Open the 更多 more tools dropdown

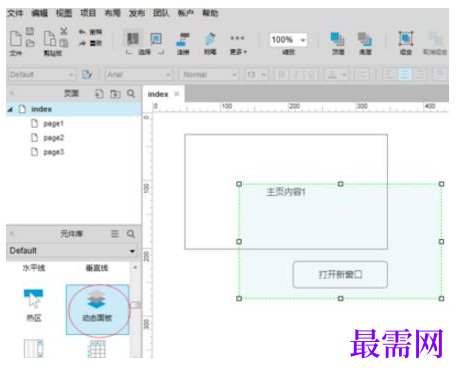238,44
